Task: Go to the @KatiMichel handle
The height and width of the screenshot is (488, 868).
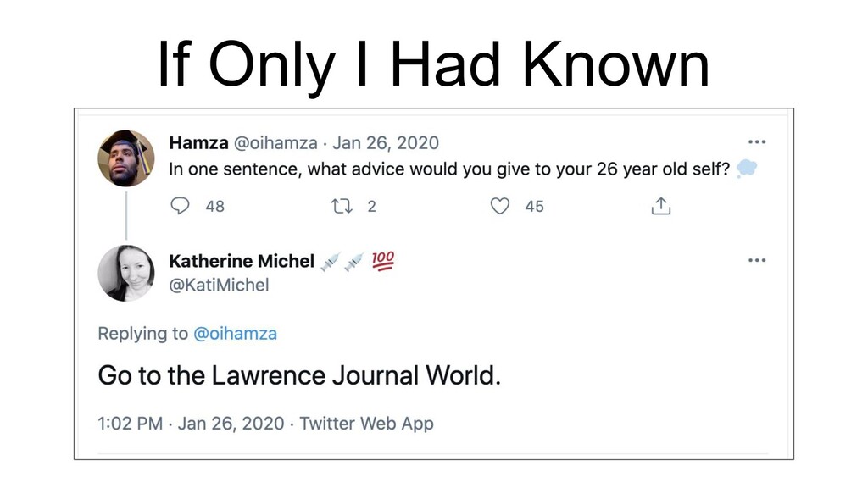Action: (220, 285)
